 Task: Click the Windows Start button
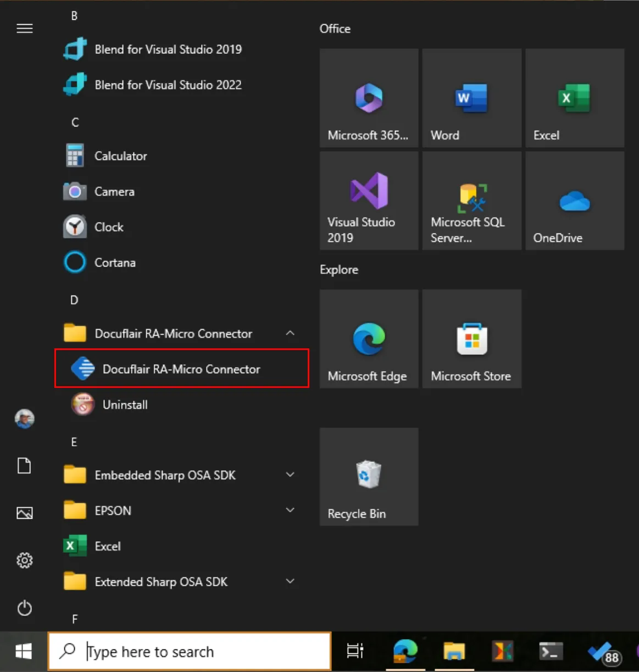[x=24, y=652]
